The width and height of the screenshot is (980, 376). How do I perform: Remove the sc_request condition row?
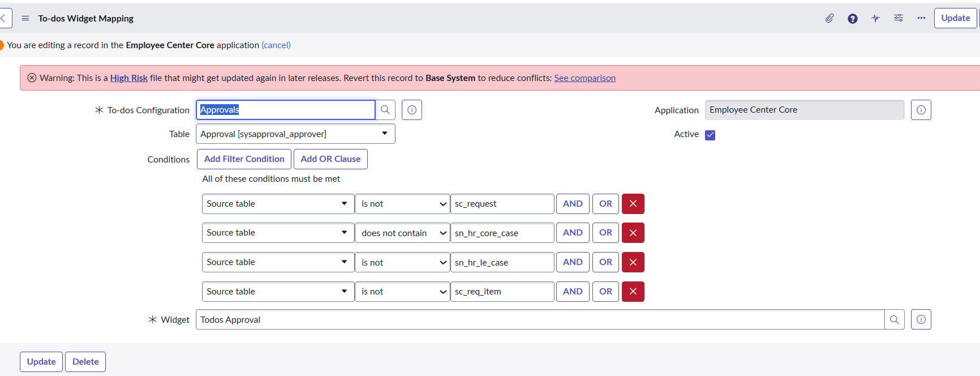coord(633,204)
